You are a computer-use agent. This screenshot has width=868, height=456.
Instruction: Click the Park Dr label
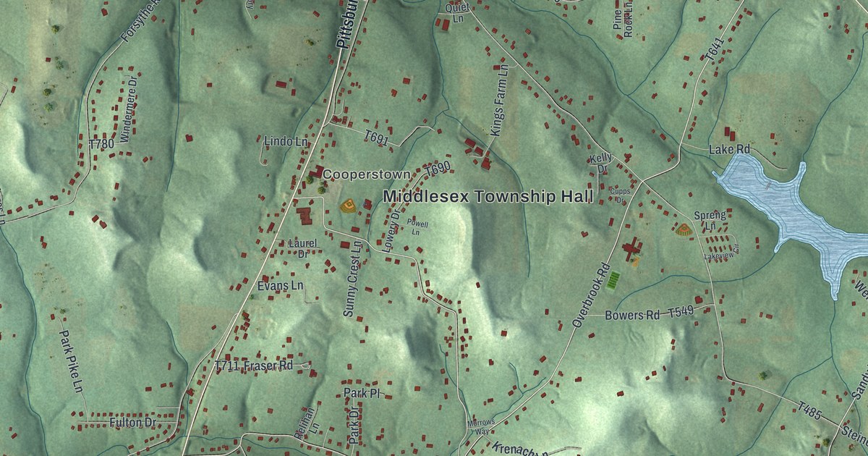[x=354, y=426]
